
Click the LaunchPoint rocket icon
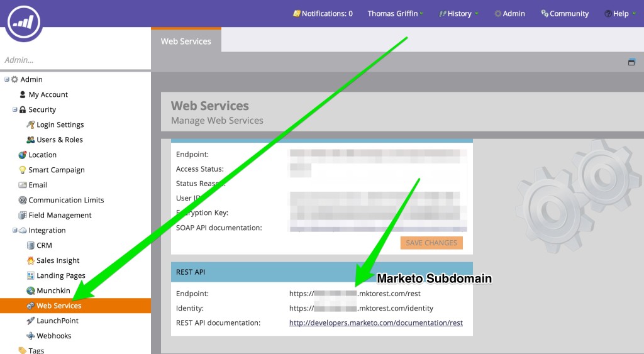[x=30, y=321]
